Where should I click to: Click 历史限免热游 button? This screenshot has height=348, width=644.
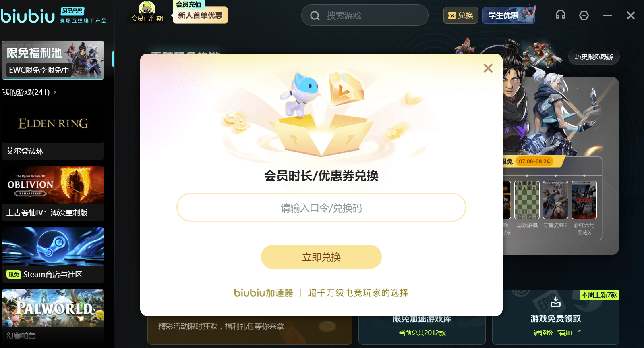click(594, 57)
